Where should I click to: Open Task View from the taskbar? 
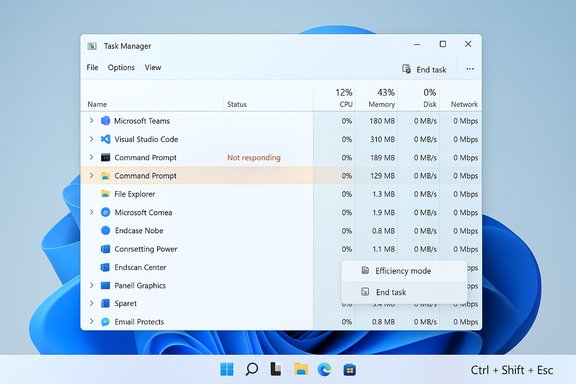coord(276,369)
